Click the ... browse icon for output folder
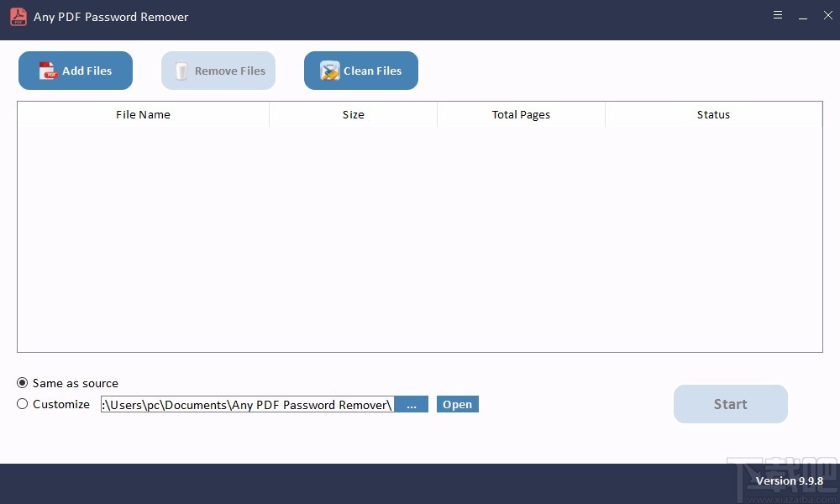Viewport: 840px width, 504px height. point(412,404)
